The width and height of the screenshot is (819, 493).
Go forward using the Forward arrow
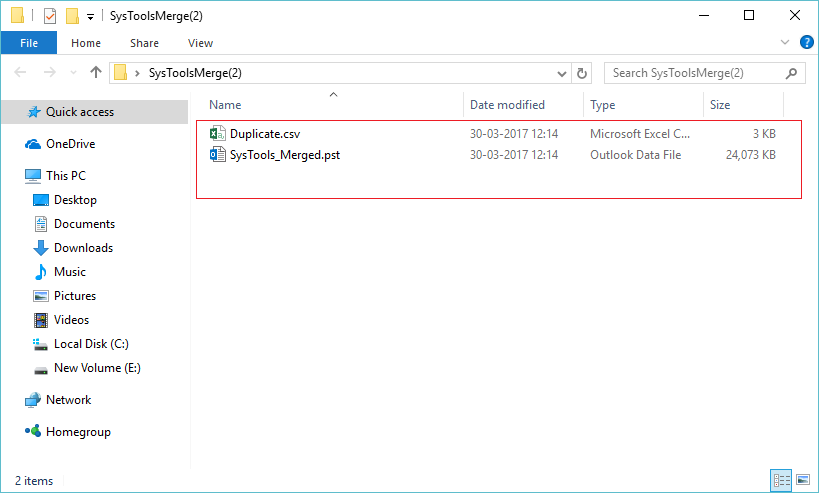[x=50, y=72]
